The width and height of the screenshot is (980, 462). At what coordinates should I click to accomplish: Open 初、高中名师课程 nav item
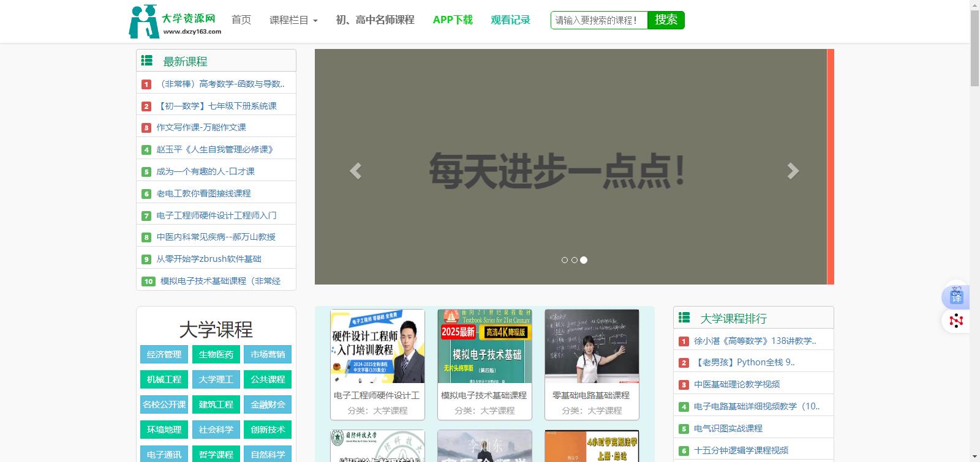pyautogui.click(x=375, y=20)
